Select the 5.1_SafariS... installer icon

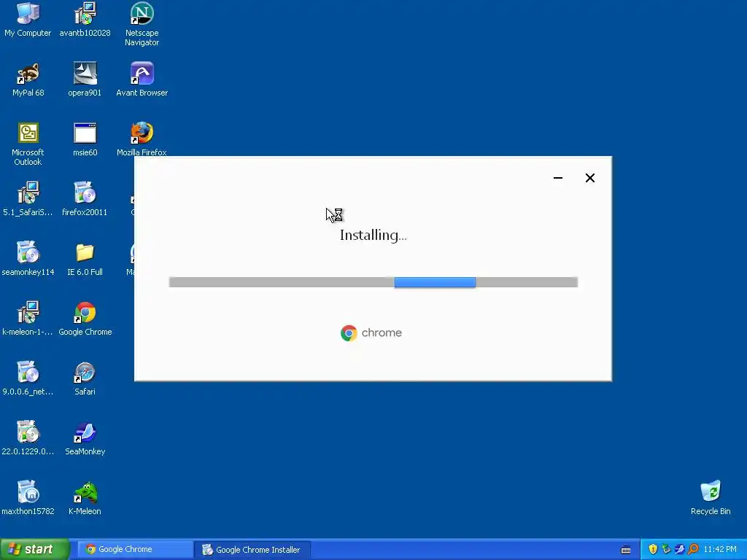28,199
